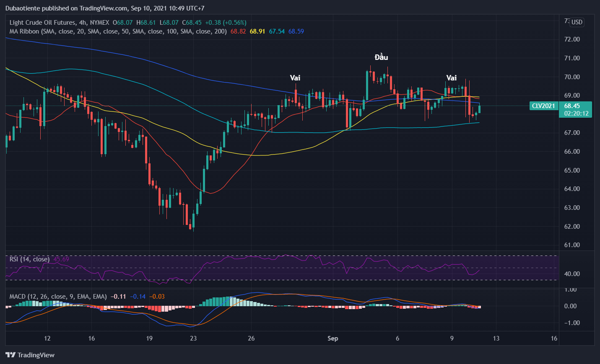
Task: Click the MACD indicator legend
Action: pos(58,297)
